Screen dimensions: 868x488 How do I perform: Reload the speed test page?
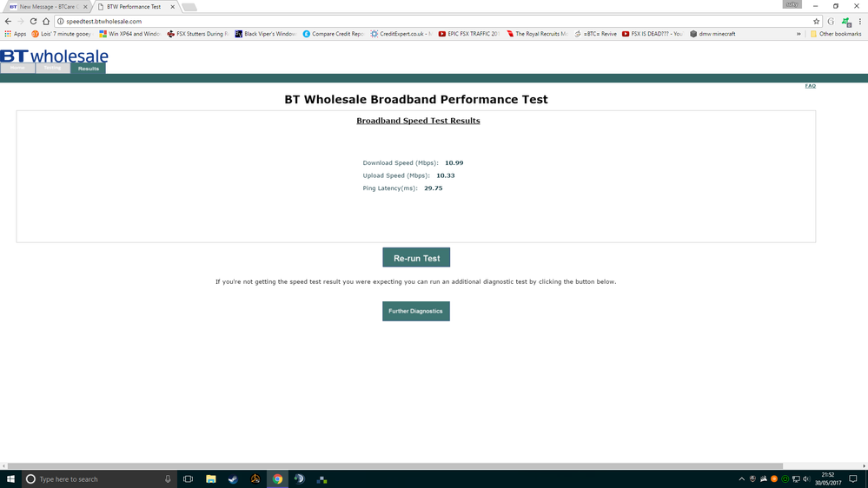pos(33,21)
